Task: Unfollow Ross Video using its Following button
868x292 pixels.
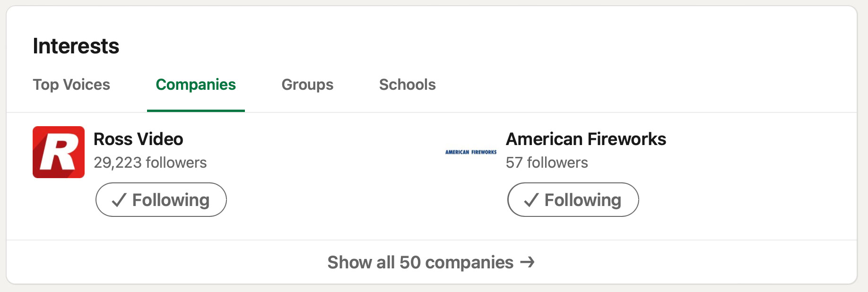Action: [x=161, y=200]
